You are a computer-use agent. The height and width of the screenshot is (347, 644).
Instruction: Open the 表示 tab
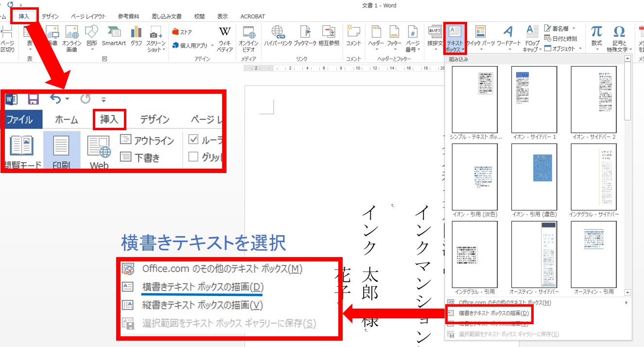[223, 16]
